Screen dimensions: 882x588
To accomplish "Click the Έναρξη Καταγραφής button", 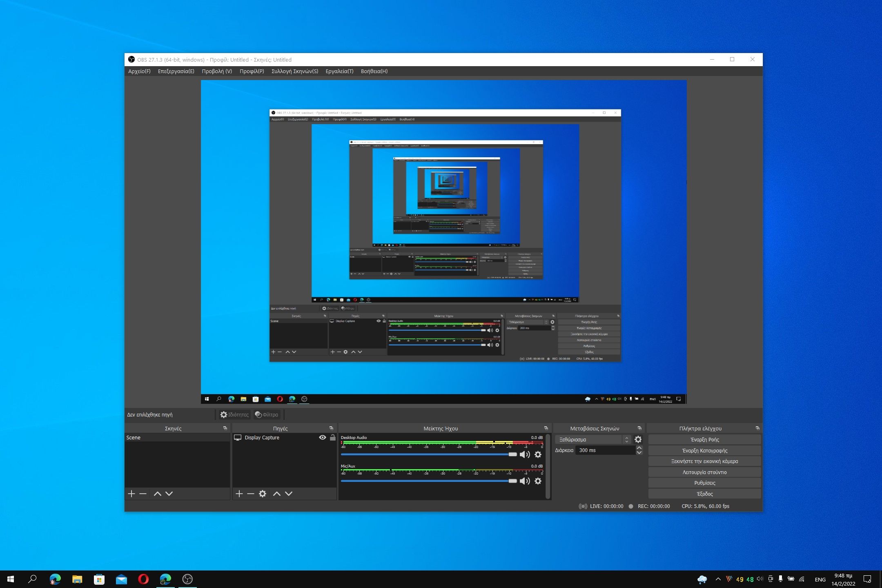I will pos(704,450).
